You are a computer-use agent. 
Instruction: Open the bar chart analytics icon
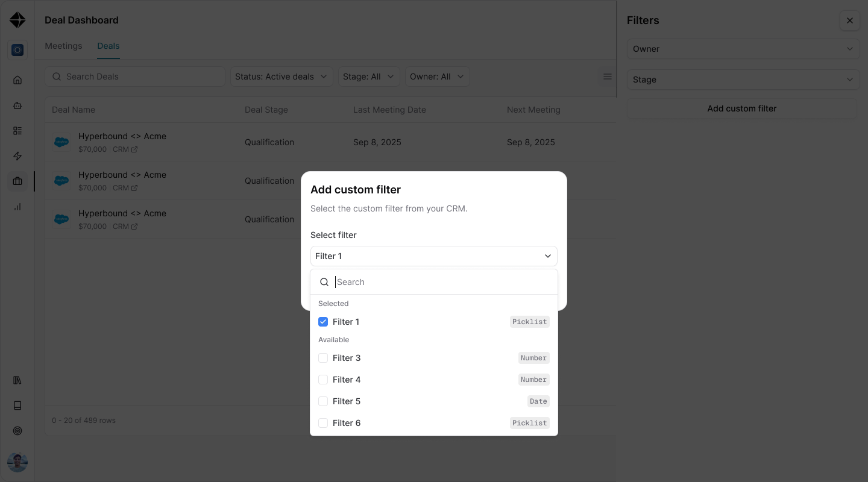[17, 207]
